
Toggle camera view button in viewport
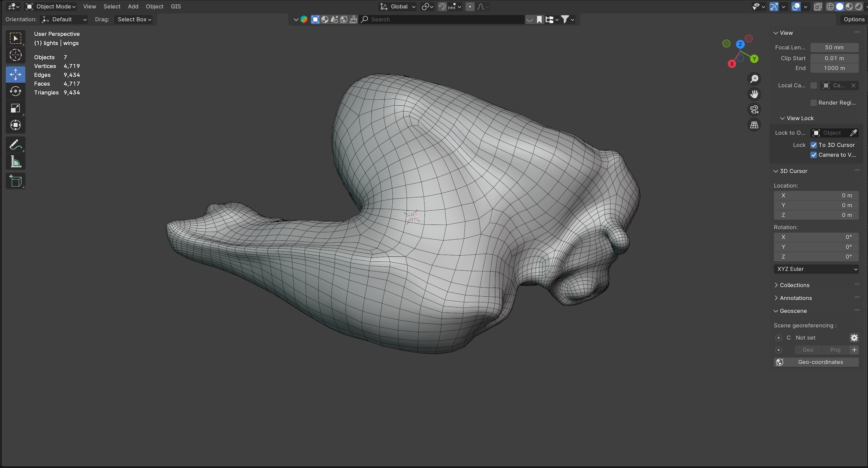pyautogui.click(x=754, y=109)
